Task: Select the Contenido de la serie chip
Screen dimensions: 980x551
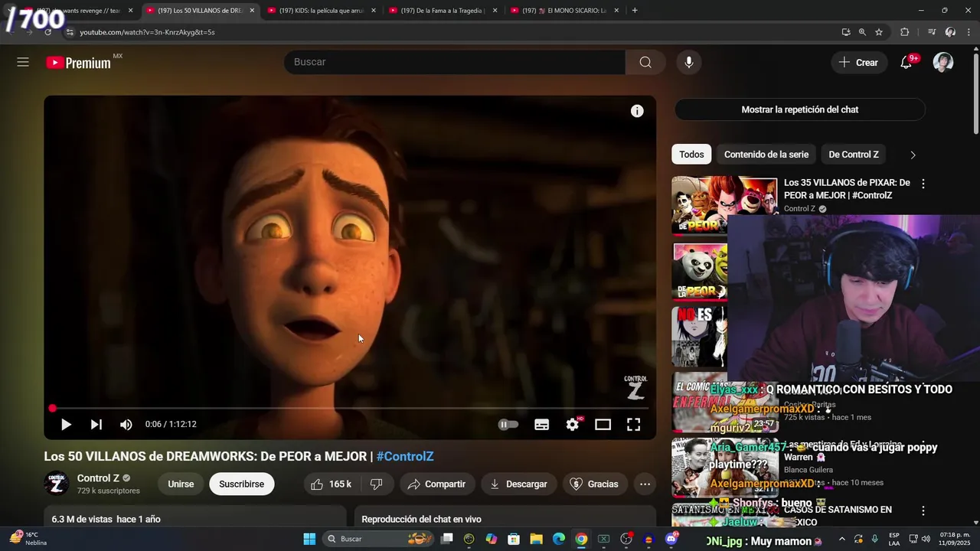Action: [x=766, y=155]
